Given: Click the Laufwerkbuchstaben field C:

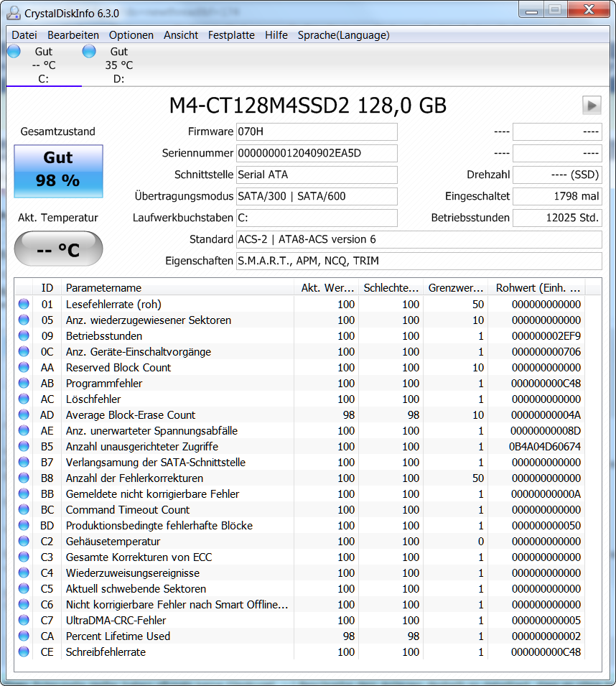Looking at the screenshot, I should (x=317, y=218).
